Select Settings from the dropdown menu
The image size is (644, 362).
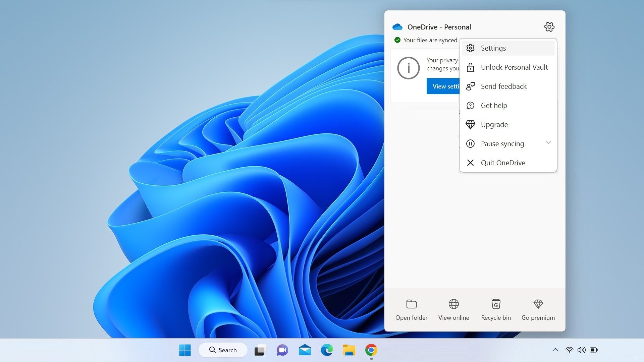[508, 48]
